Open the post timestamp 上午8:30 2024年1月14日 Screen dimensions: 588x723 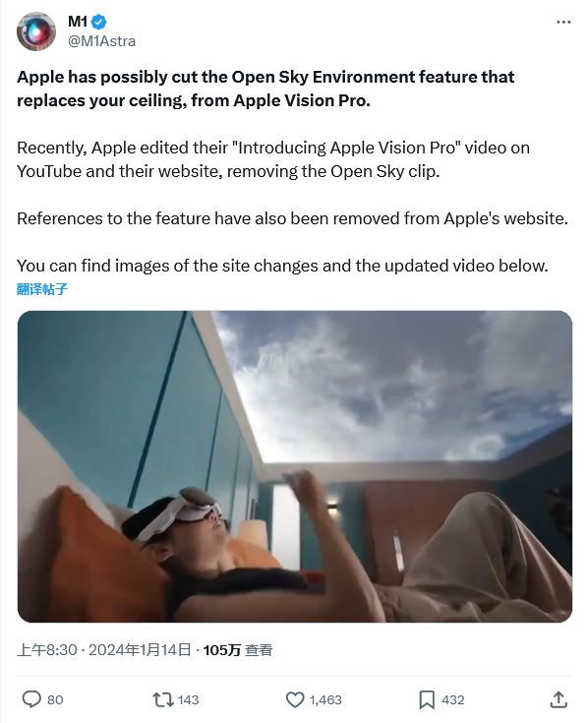(x=104, y=650)
